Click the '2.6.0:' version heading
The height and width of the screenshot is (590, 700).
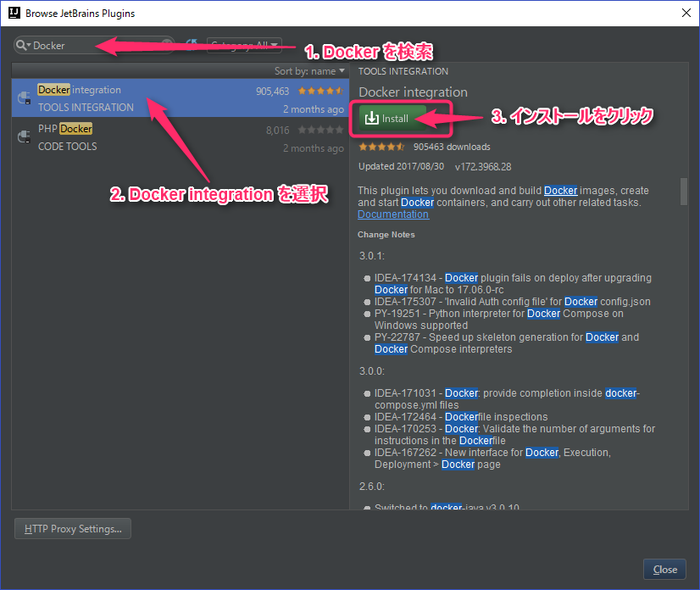(x=372, y=487)
